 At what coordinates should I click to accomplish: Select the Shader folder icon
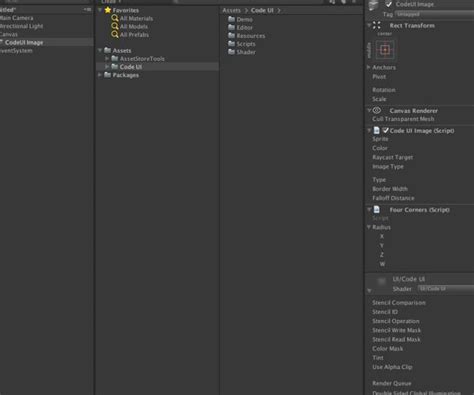coord(231,52)
